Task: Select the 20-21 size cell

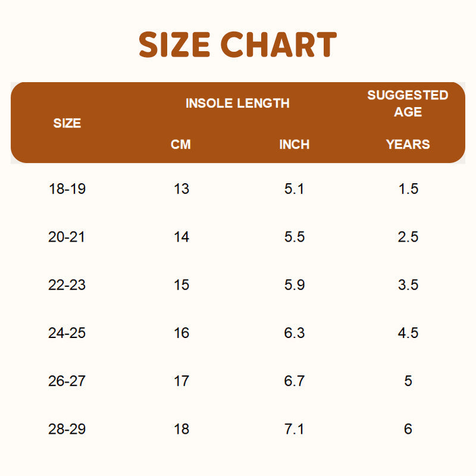Action: tap(67, 237)
